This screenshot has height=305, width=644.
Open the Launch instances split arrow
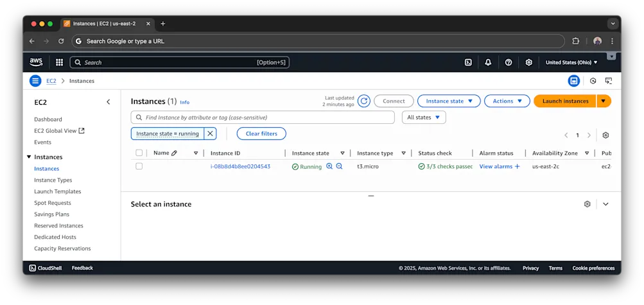click(604, 101)
